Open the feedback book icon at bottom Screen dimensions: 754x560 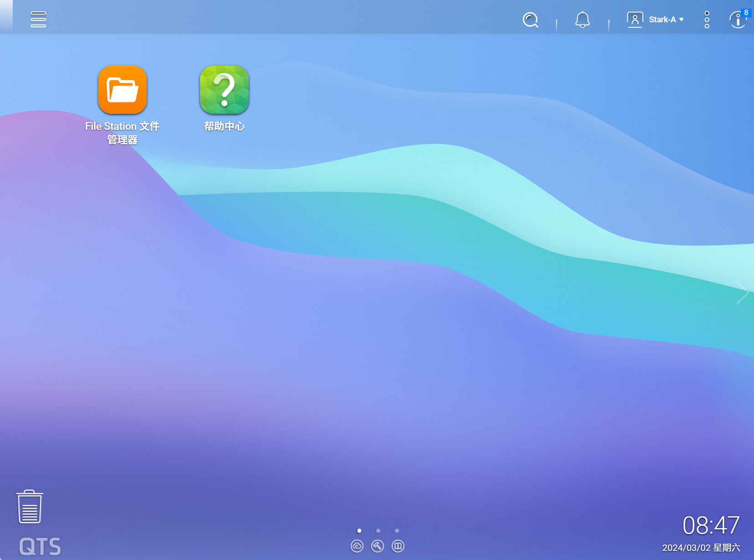(398, 546)
